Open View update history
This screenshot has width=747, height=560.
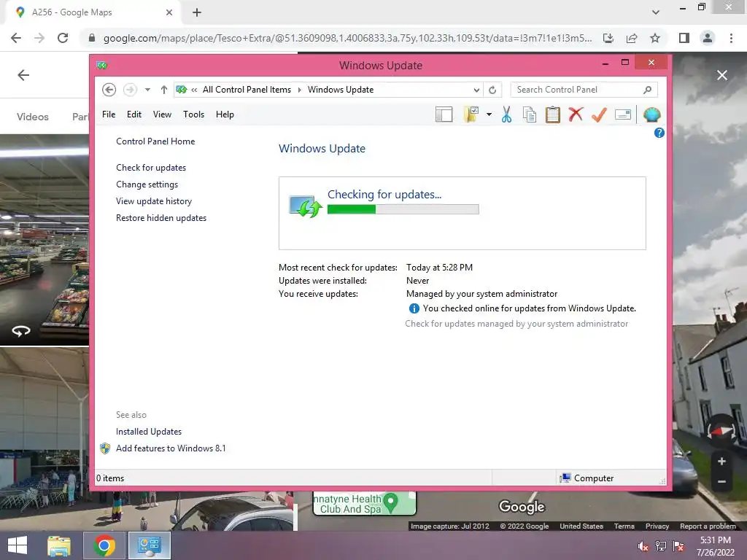click(x=154, y=201)
